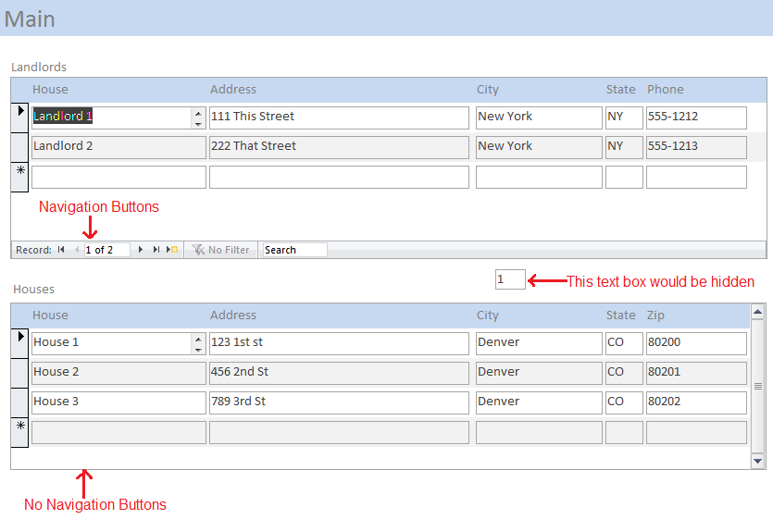Click down arrow on House 1 field

198,349
